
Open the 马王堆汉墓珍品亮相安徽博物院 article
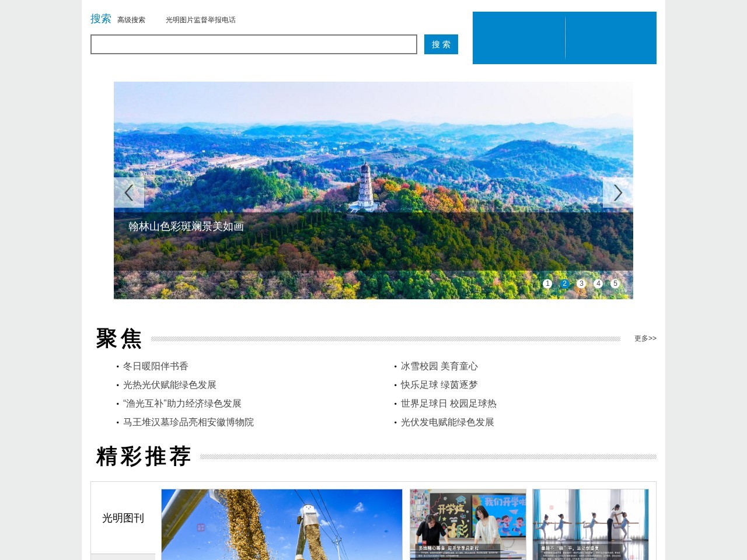[188, 422]
